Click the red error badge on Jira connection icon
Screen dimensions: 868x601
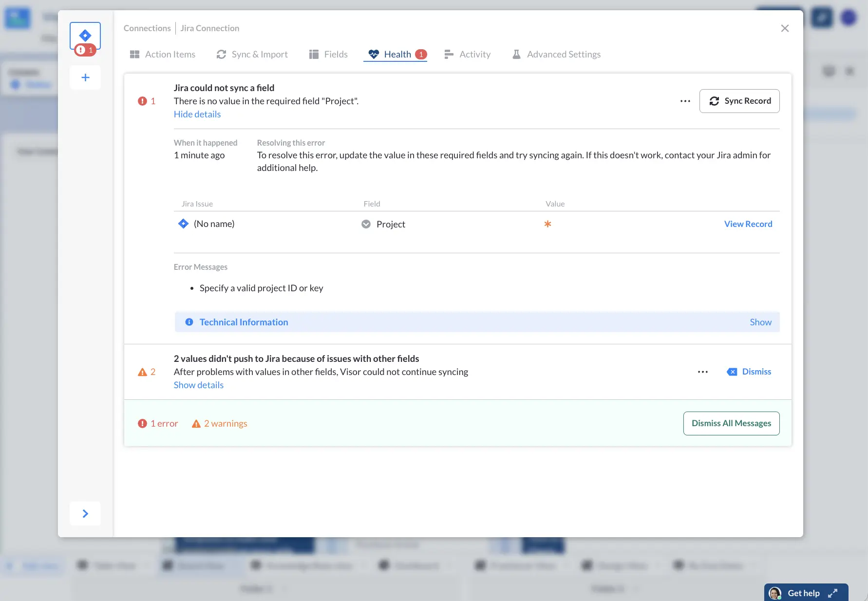pyautogui.click(x=85, y=50)
